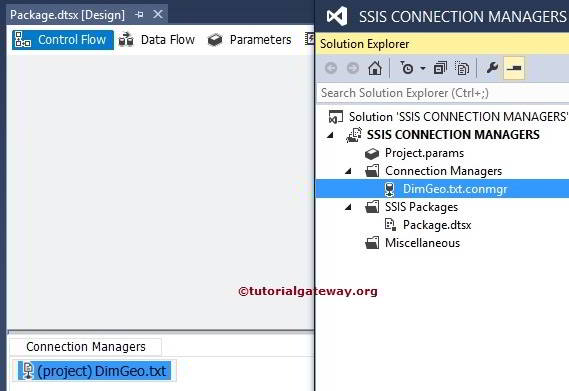Click the Control Flow tab icon

tap(22, 40)
